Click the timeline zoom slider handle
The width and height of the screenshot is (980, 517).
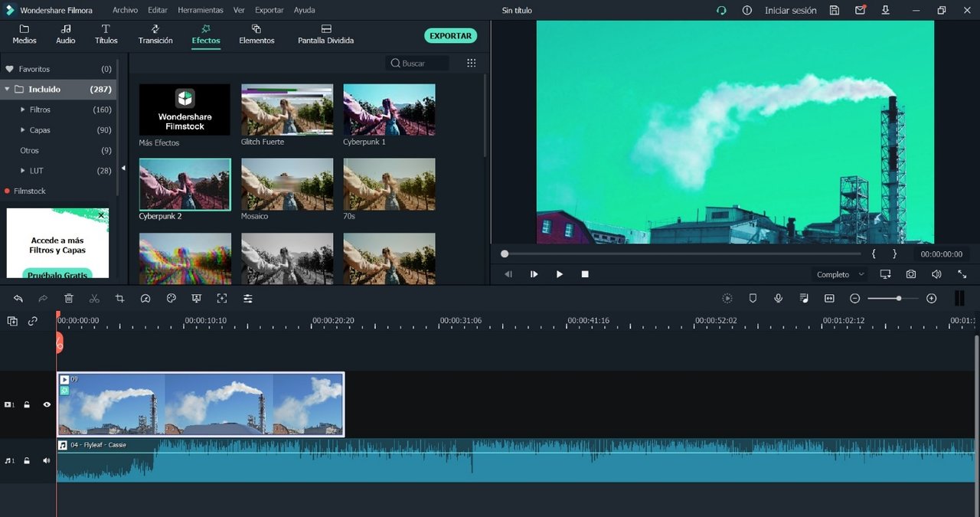point(898,299)
